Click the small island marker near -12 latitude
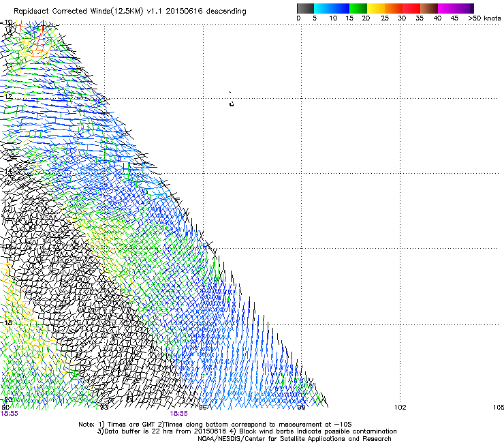Image resolution: width=504 pixels, height=443 pixels. (232, 104)
